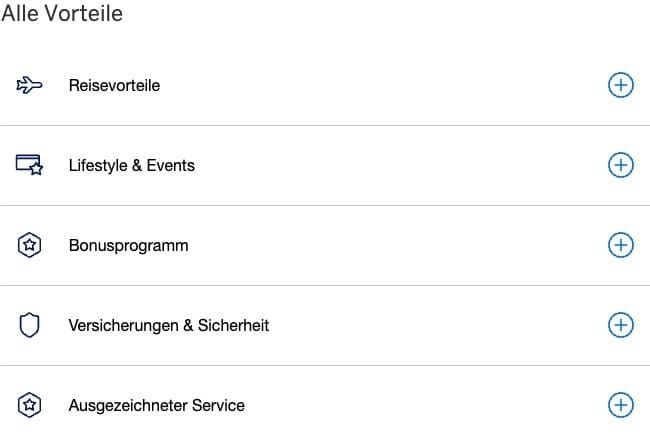The width and height of the screenshot is (650, 446).
Task: Select the Reisevorteile label
Action: coord(114,85)
